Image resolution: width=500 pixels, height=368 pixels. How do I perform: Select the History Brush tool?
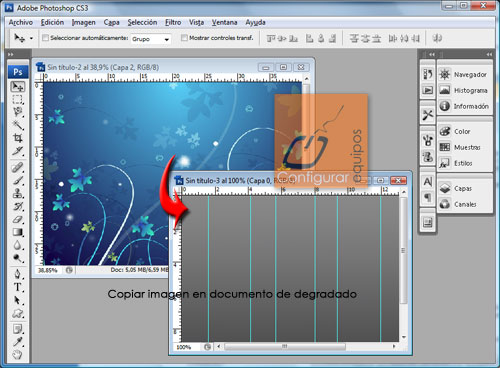click(x=18, y=206)
